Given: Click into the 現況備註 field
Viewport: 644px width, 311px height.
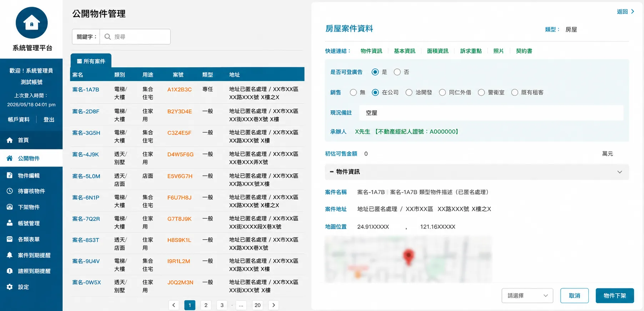Looking at the screenshot, I should pos(491,113).
